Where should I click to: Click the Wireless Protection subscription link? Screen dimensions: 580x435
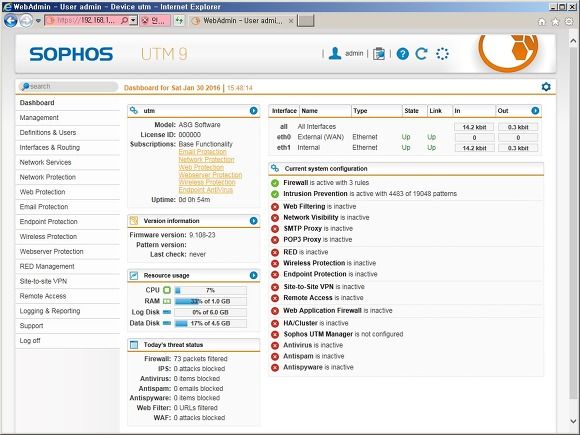pos(207,182)
